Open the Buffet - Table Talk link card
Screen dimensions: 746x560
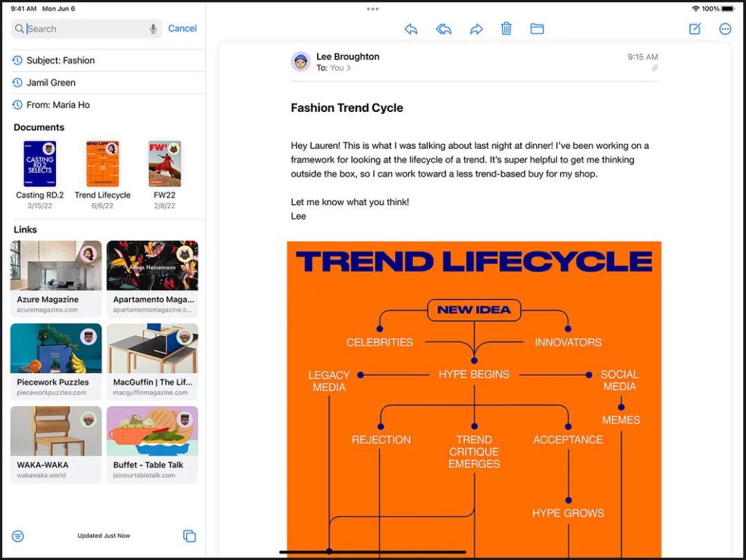click(x=152, y=445)
